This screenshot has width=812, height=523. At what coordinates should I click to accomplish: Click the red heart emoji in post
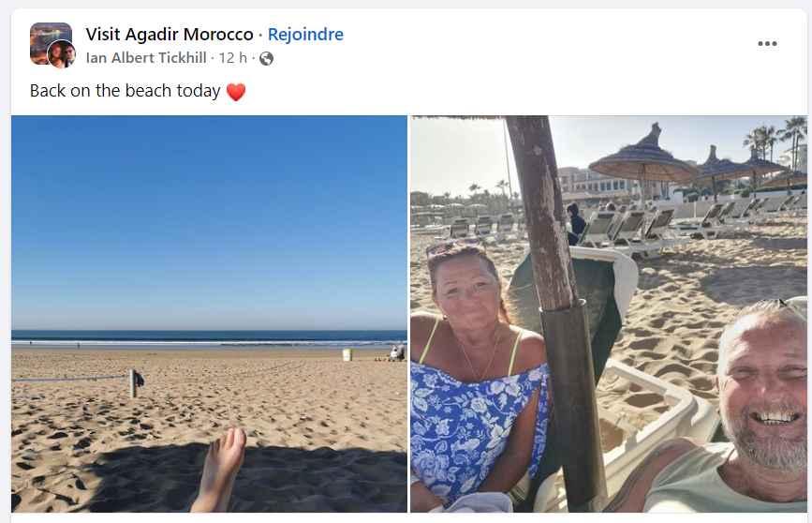235,92
